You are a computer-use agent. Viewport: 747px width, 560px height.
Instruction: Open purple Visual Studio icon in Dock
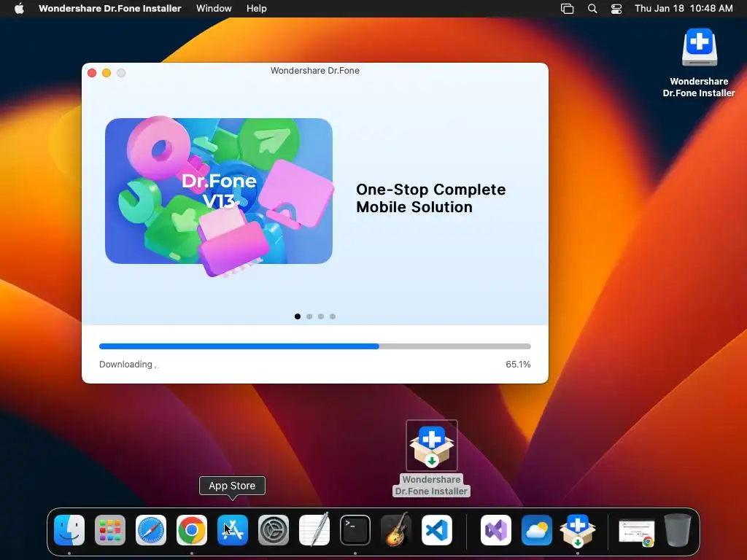(x=496, y=530)
